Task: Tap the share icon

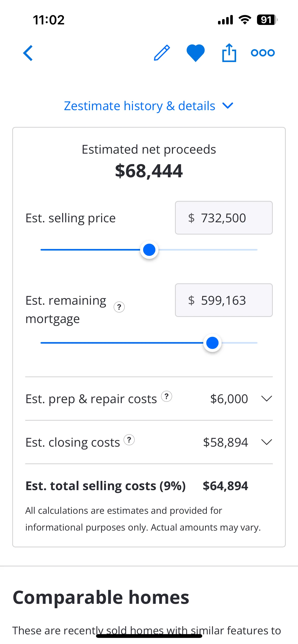Action: click(x=229, y=53)
